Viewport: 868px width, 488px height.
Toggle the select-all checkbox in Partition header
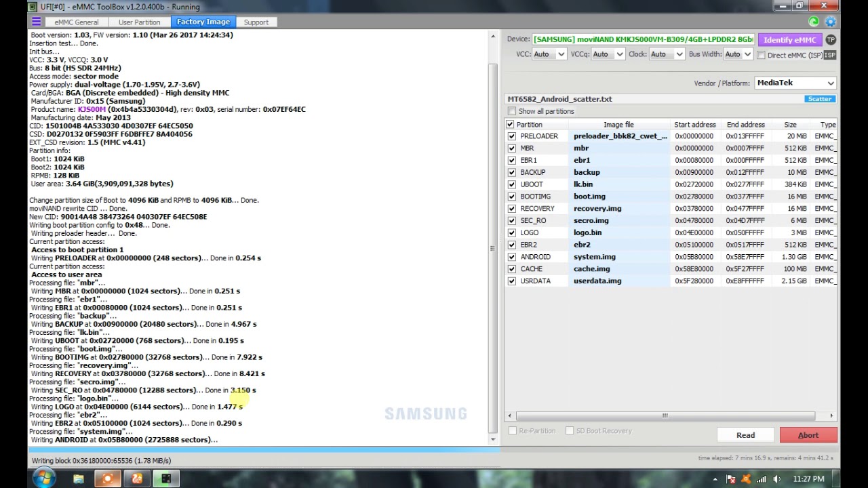coord(510,125)
